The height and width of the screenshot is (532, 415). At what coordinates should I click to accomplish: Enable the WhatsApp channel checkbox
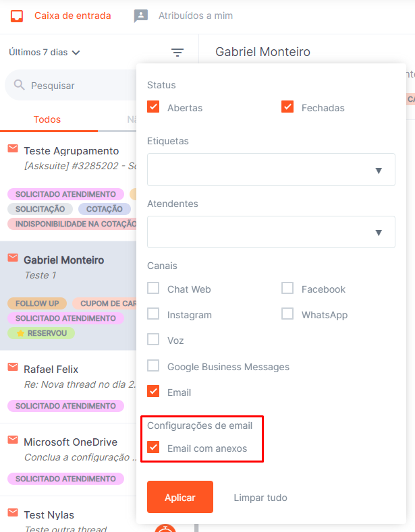(287, 314)
